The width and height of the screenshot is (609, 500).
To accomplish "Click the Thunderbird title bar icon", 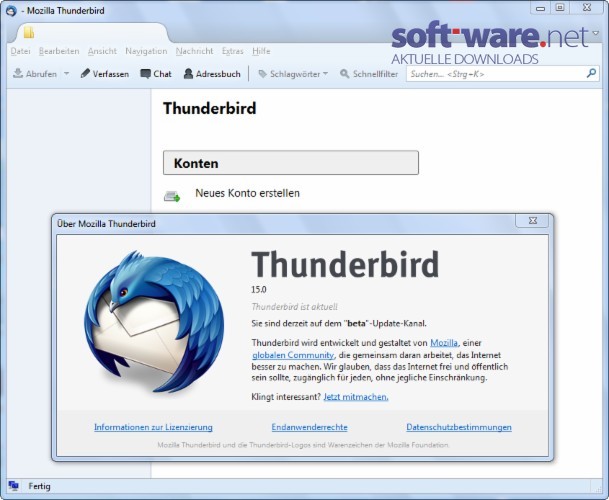I will 11,10.
